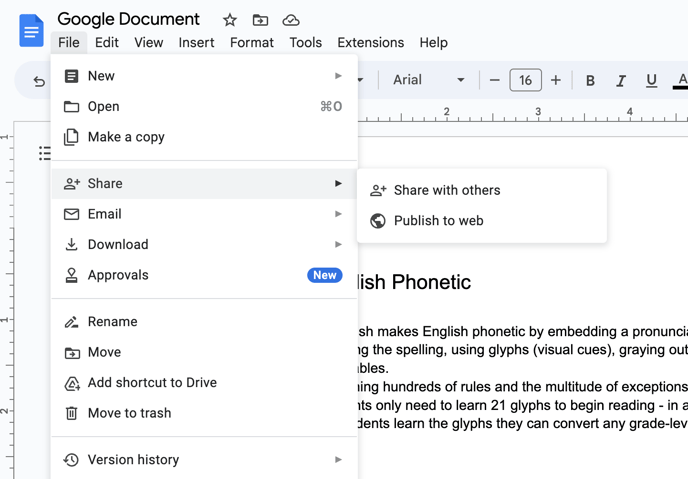
Task: Expand the Share submenu arrow
Action: [x=338, y=183]
